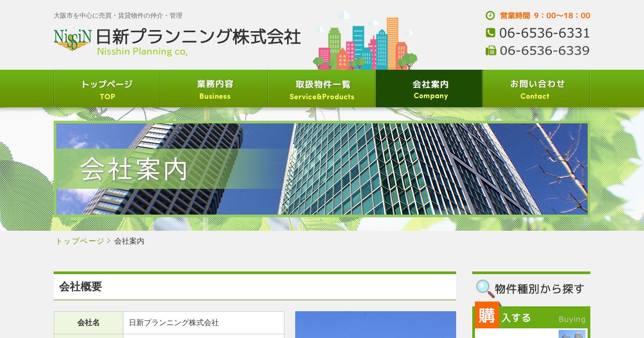Viewport: 644px width, 338px height.
Task: Click the 会社名 table header cell
Action: pyautogui.click(x=89, y=322)
